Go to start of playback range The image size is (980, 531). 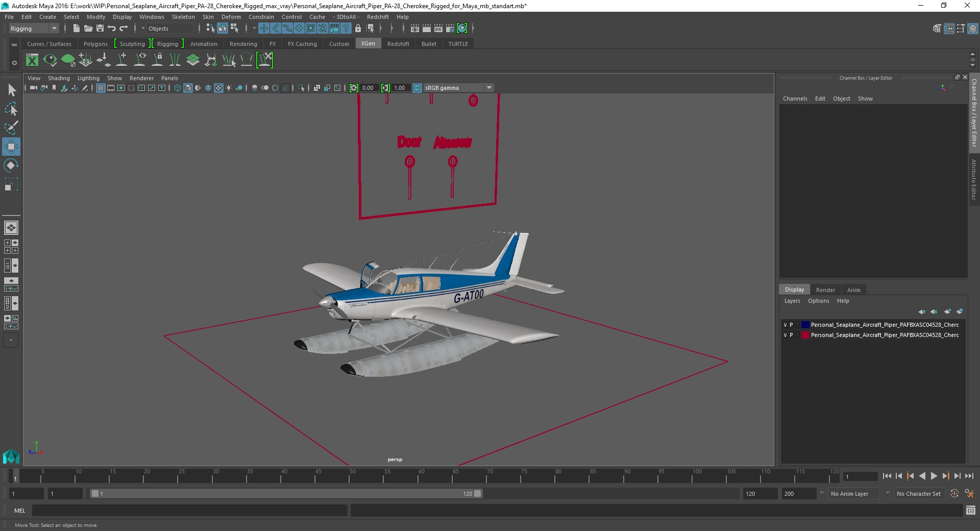tap(887, 476)
